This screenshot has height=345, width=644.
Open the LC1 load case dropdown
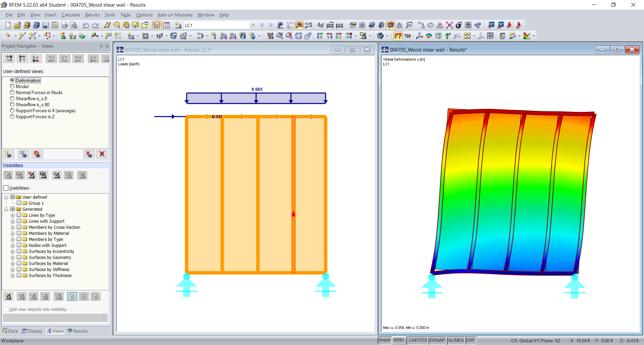[253, 25]
